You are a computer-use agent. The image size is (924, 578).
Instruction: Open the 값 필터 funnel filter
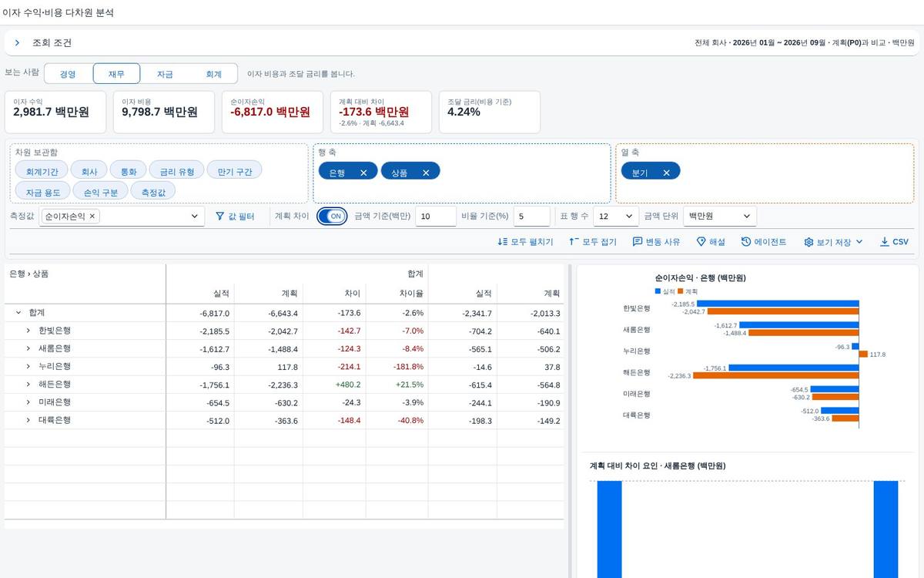[235, 217]
